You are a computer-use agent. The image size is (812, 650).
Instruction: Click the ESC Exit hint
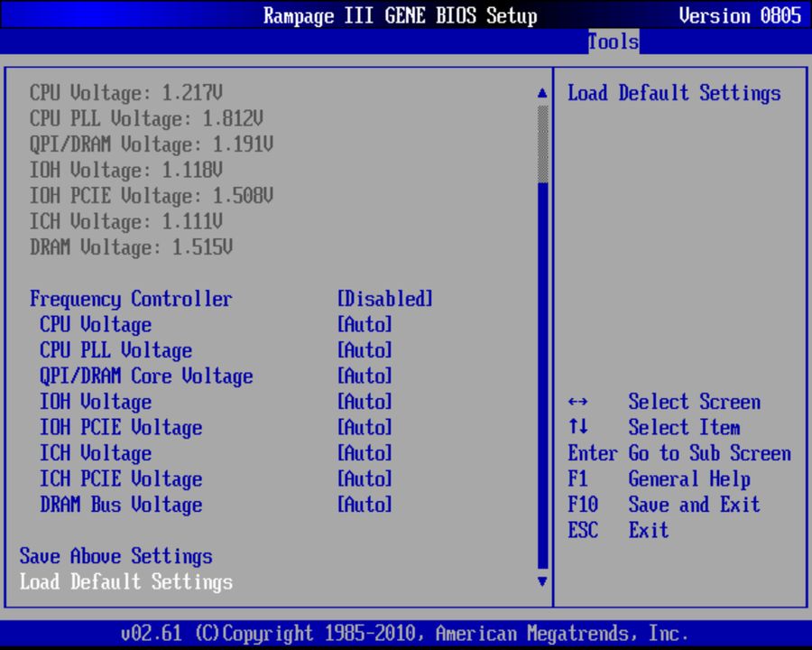pyautogui.click(x=618, y=530)
